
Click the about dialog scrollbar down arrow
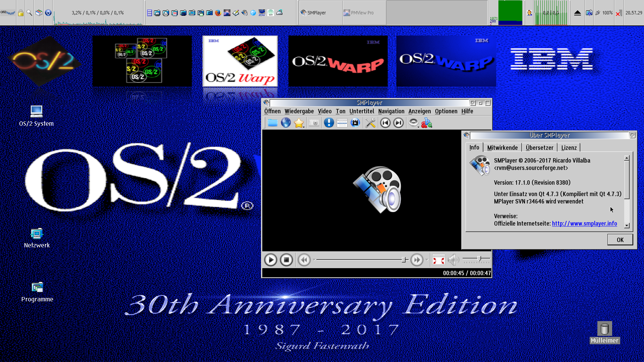click(x=627, y=226)
